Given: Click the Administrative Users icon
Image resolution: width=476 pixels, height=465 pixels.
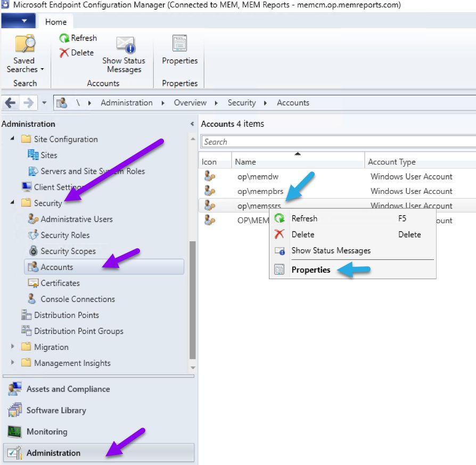Looking at the screenshot, I should (33, 219).
